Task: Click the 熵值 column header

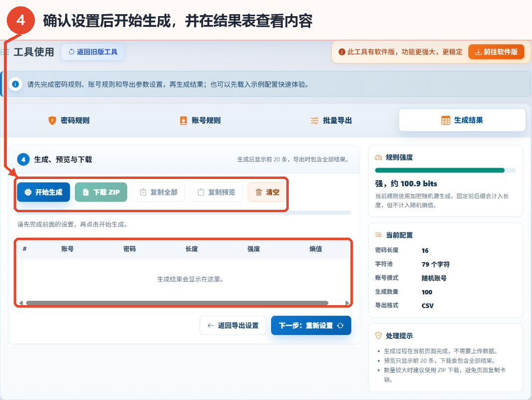Action: click(316, 249)
